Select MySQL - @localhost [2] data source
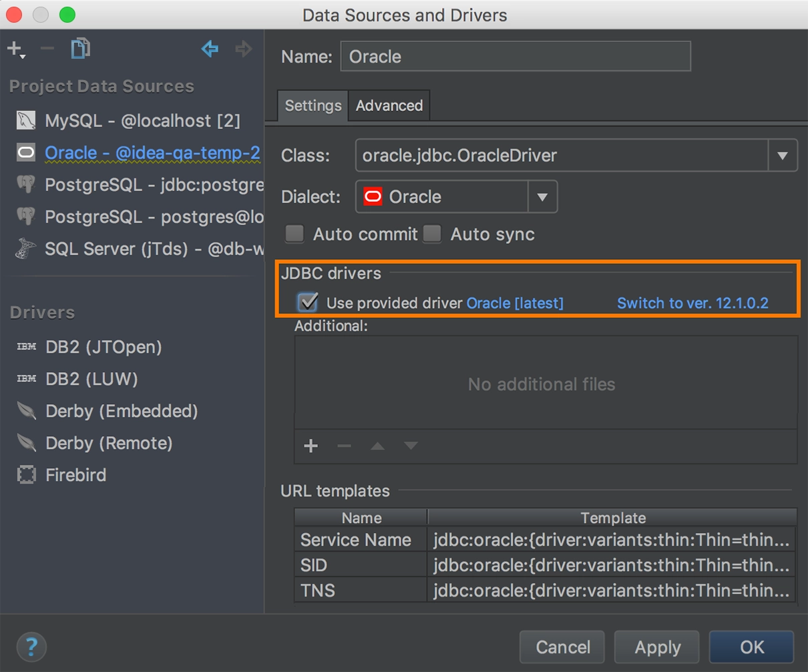 (142, 121)
